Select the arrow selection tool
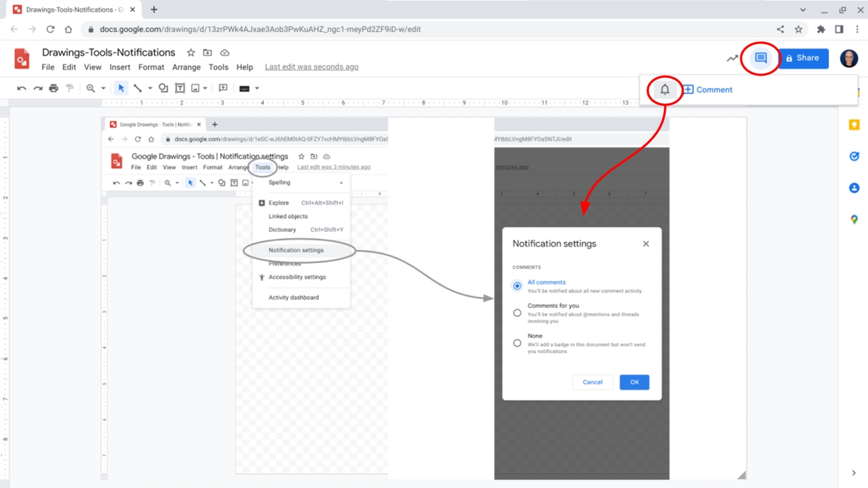 (x=121, y=87)
